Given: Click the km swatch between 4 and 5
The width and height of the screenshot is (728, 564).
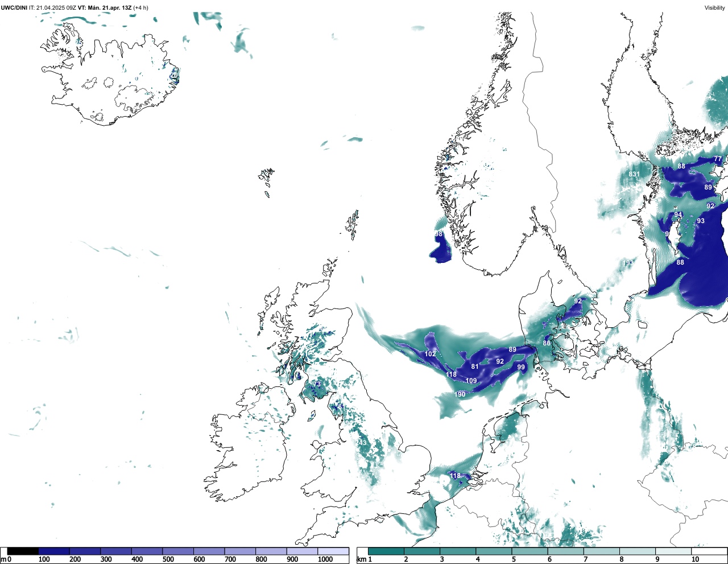Looking at the screenshot, I should pyautogui.click(x=494, y=551).
